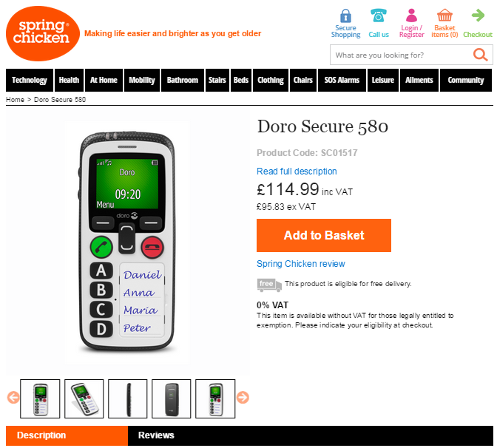This screenshot has width=497, height=448.
Task: Select the dark back-view phone thumbnail
Action: click(171, 398)
